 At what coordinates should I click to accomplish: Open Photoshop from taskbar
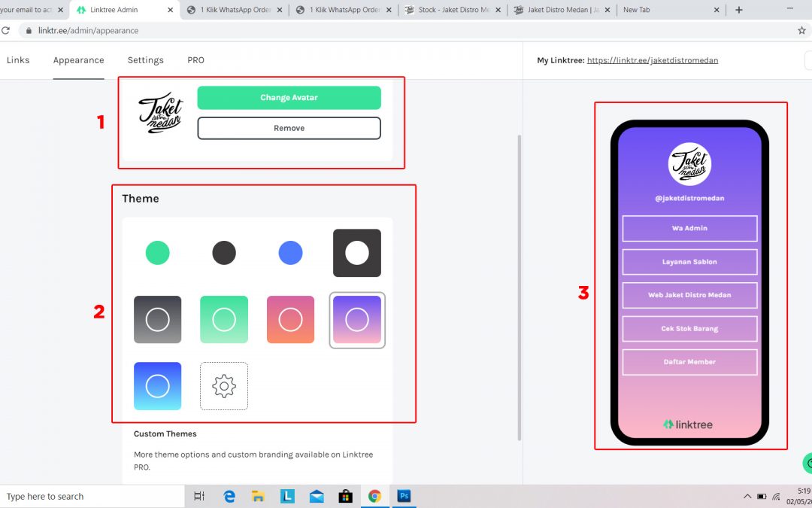(x=404, y=497)
